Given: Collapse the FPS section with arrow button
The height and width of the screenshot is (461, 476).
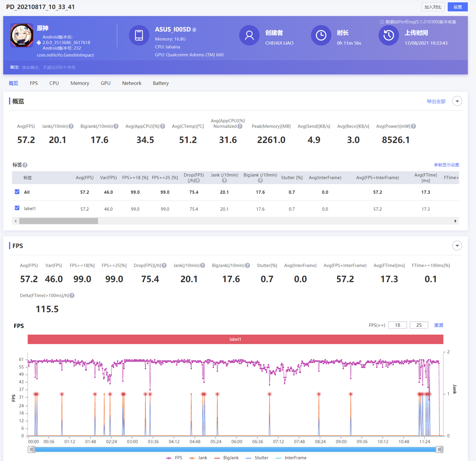Looking at the screenshot, I should [x=457, y=246].
